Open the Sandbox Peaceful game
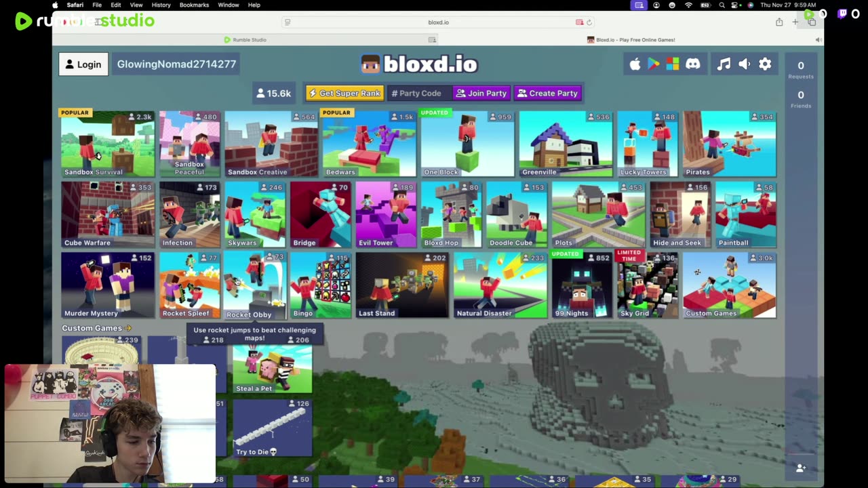868x488 pixels. coord(190,144)
